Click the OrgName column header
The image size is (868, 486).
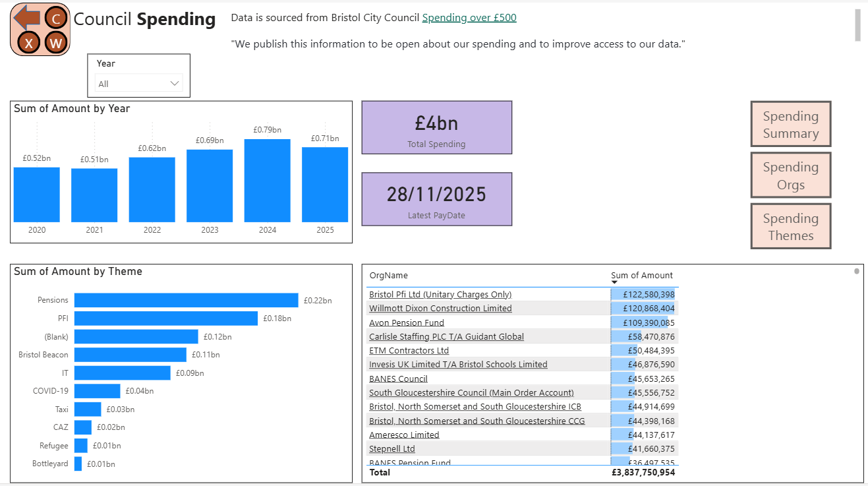[388, 275]
